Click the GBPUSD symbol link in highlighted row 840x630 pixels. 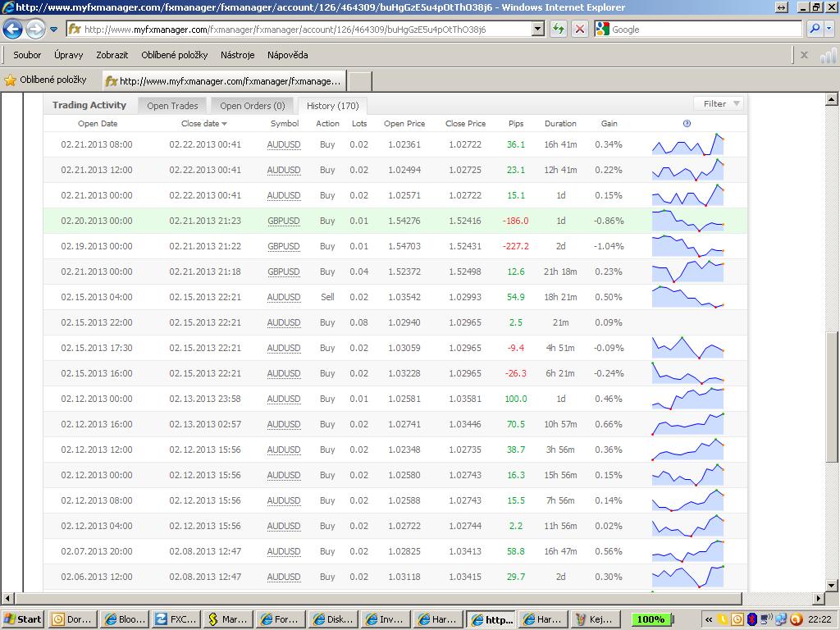coord(284,221)
